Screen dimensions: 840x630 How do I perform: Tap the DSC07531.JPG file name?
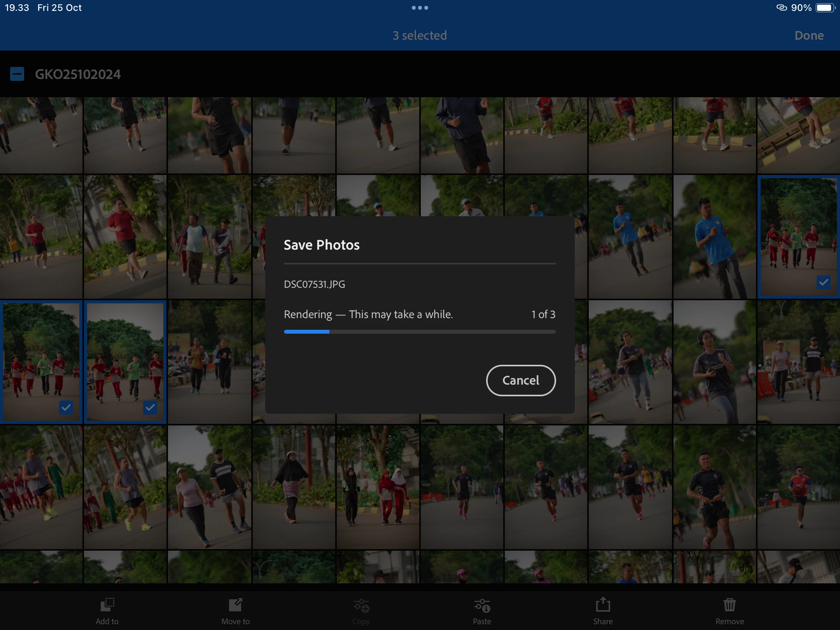(314, 284)
